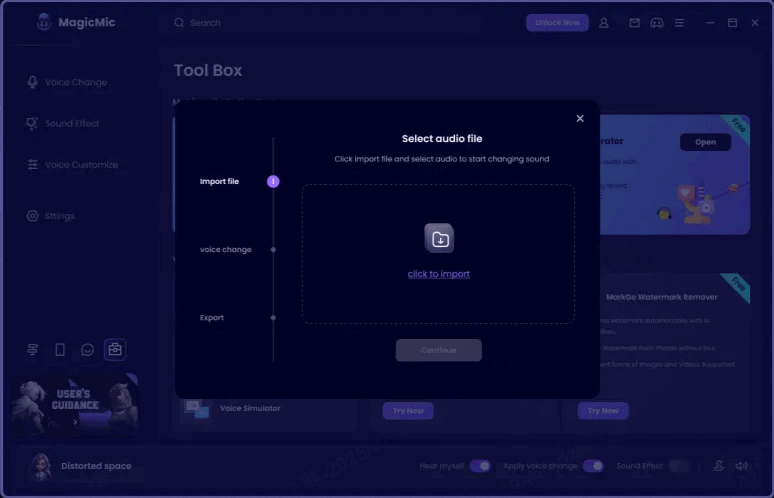Click the step 1 circle marker

(273, 181)
